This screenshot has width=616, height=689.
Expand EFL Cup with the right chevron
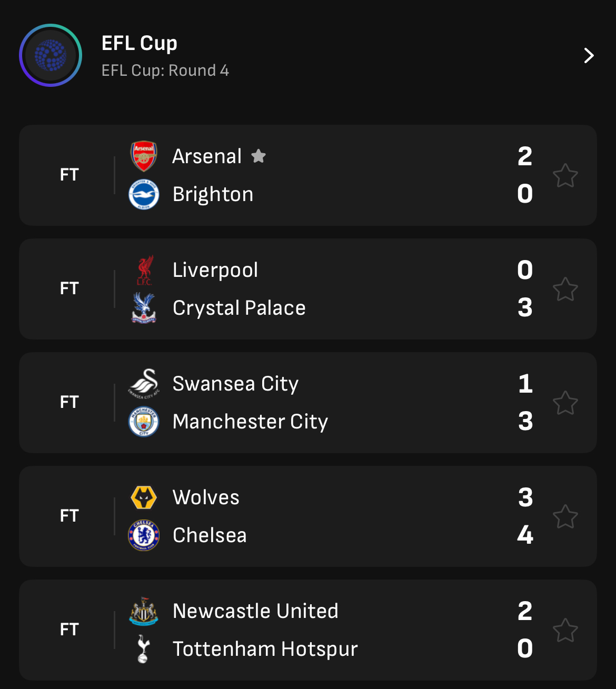589,55
